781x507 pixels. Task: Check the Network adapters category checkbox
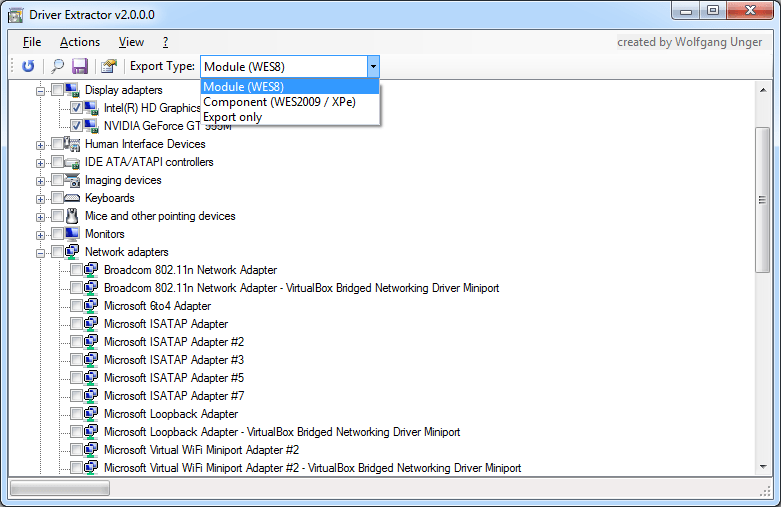[57, 252]
